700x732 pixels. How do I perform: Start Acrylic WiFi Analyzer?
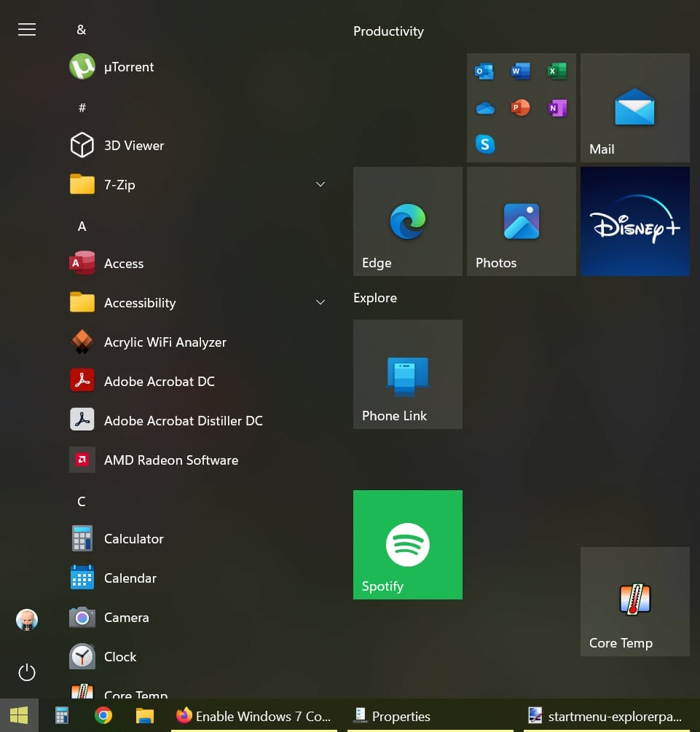[x=166, y=342]
